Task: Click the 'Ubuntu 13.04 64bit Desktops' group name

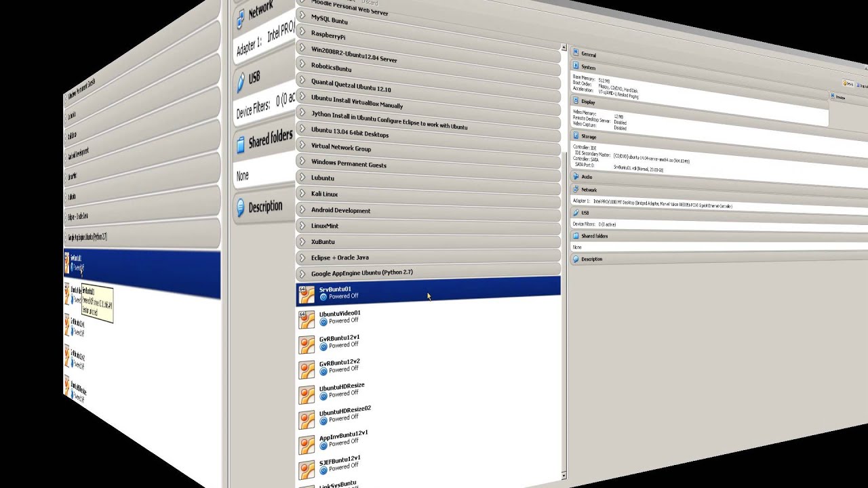Action: (350, 132)
